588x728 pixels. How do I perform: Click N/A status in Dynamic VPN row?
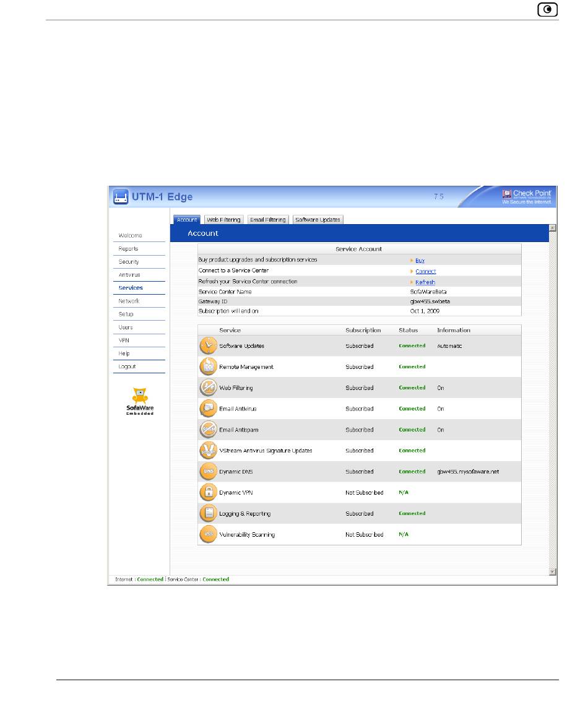point(404,493)
